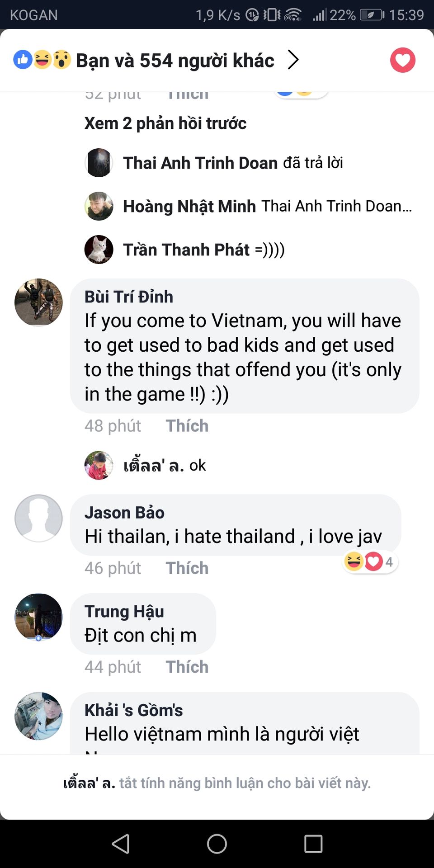Expand 'Xem 2 phản hồi trước' replies
Screen dimensions: 434x868
click(x=165, y=123)
